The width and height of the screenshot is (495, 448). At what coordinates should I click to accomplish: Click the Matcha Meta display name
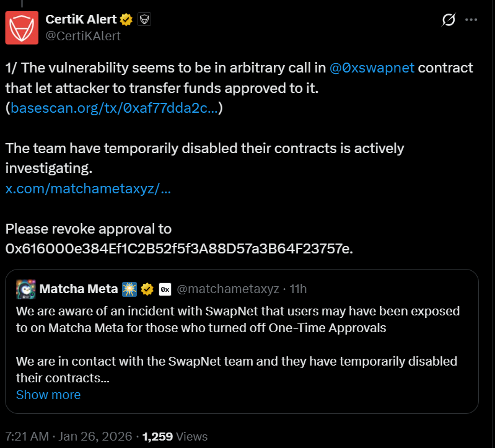tap(78, 289)
